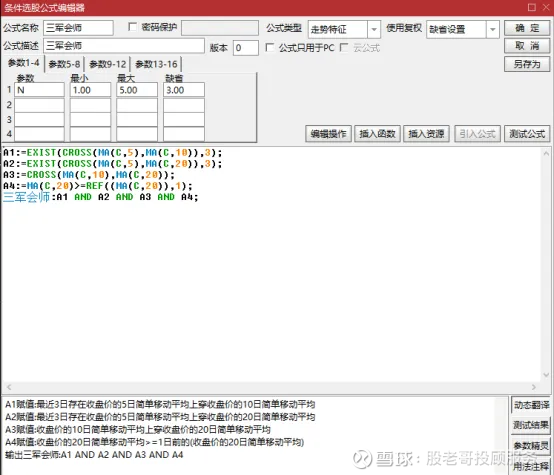Click the horizontal scroll right arrow
Screen dimensions: 554x475
point(534,387)
